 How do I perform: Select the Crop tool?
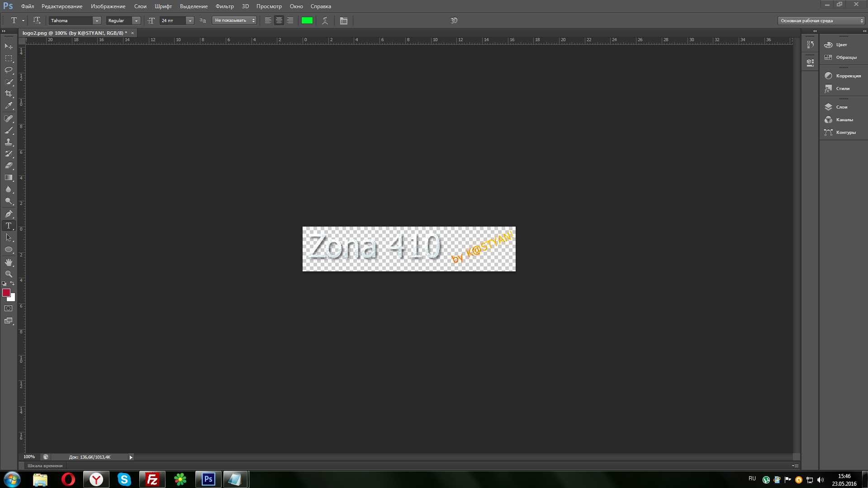pyautogui.click(x=9, y=94)
